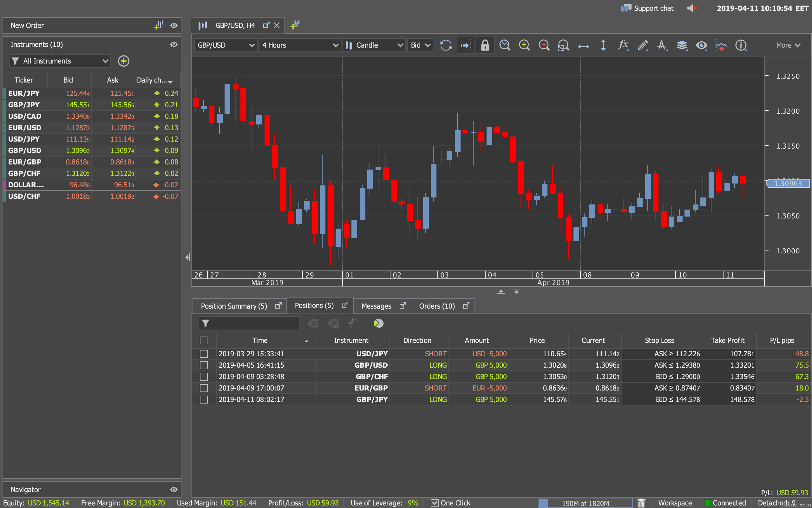
Task: Click the Connected status indicator
Action: click(x=725, y=503)
